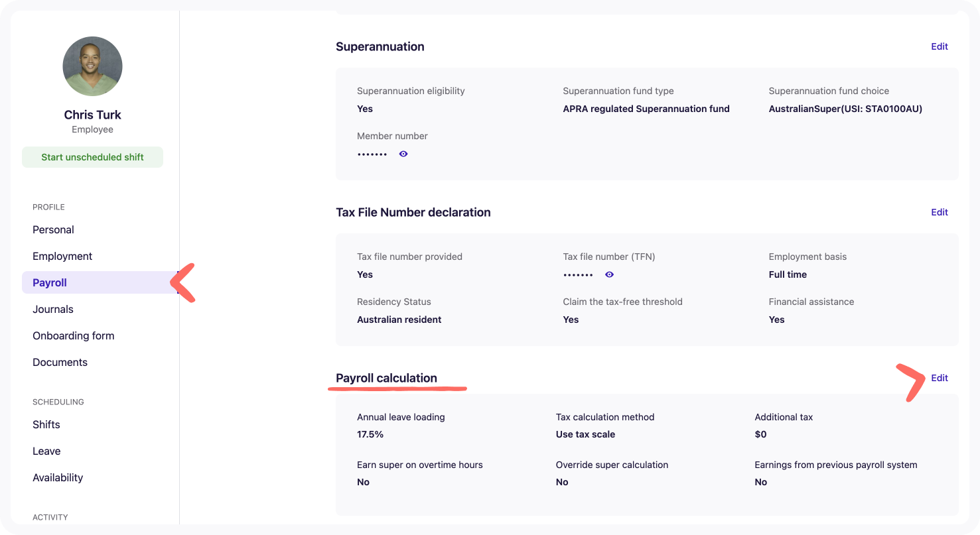Edit the Superannuation details
980x535 pixels.
939,46
